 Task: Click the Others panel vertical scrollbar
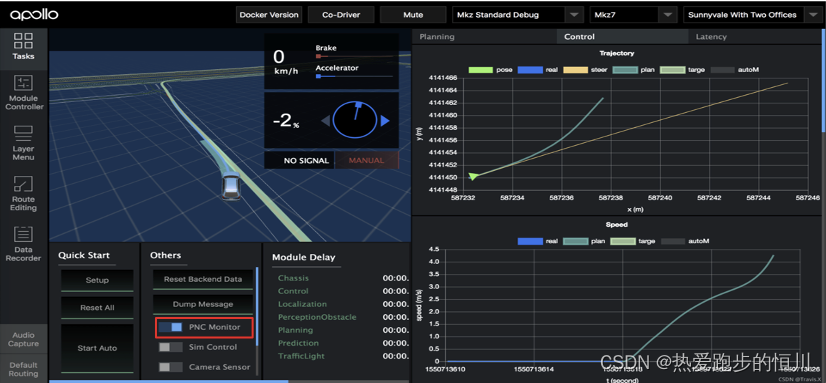click(x=257, y=306)
